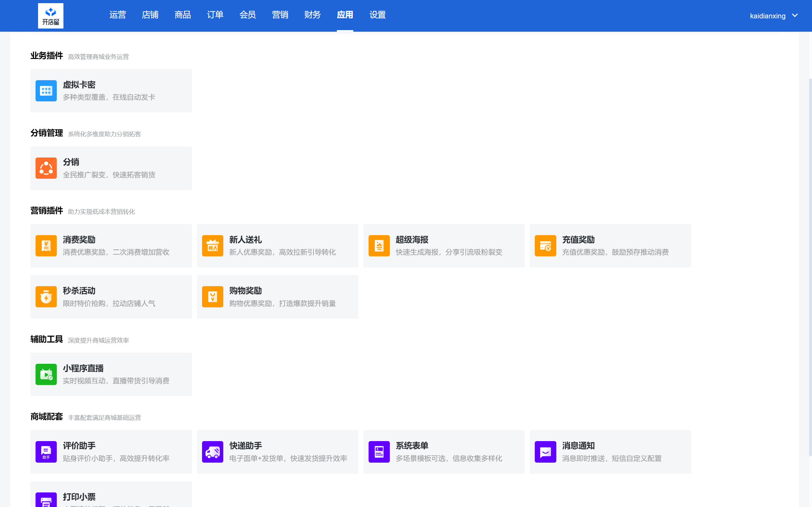Open the 消息通知 purple message icon

click(545, 452)
